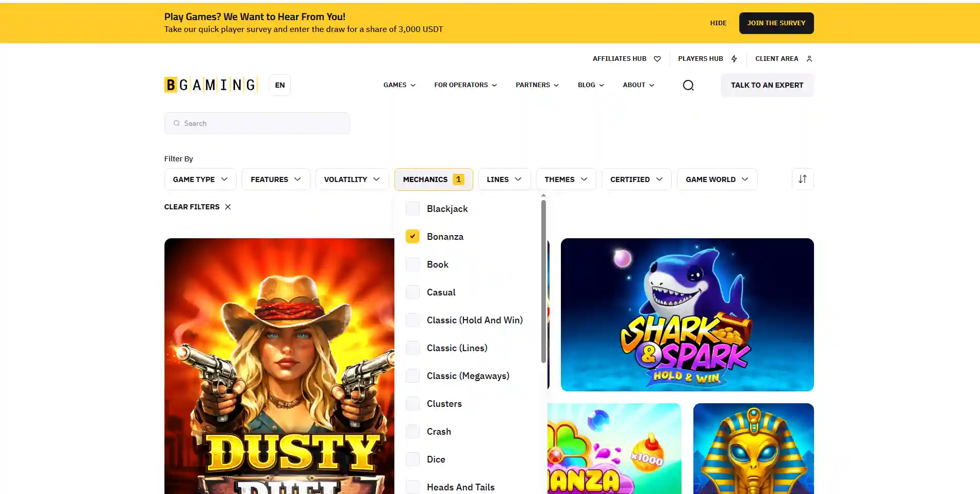Check the Heads And Tails checkbox
The height and width of the screenshot is (494, 980).
pyautogui.click(x=412, y=487)
